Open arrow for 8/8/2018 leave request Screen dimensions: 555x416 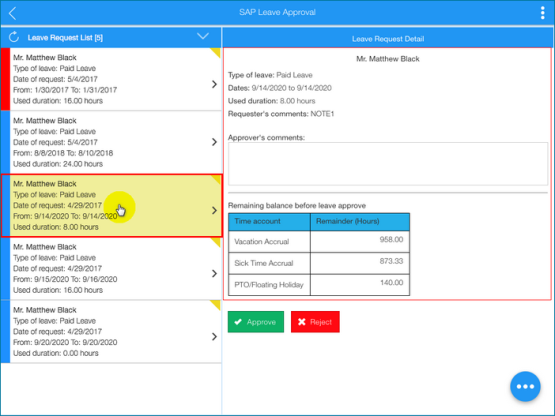point(214,142)
